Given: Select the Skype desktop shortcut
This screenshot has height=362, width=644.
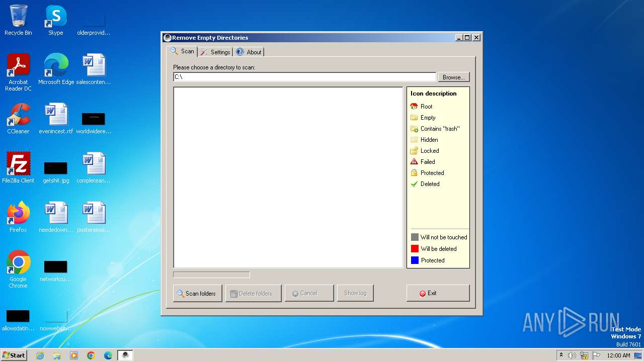Looking at the screenshot, I should tap(56, 20).
